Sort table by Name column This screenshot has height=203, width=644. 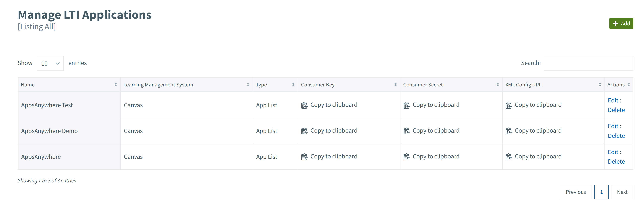point(69,85)
